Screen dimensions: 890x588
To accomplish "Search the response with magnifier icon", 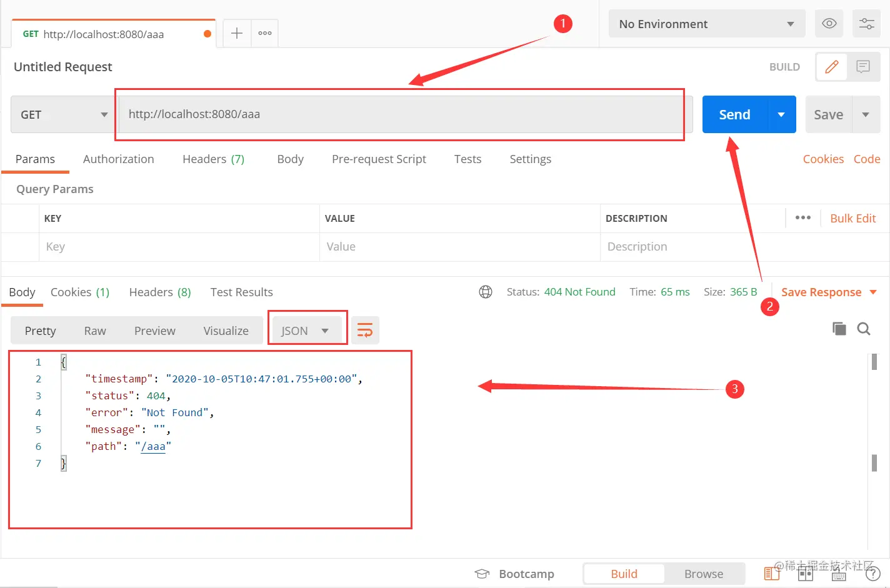I will pyautogui.click(x=864, y=329).
